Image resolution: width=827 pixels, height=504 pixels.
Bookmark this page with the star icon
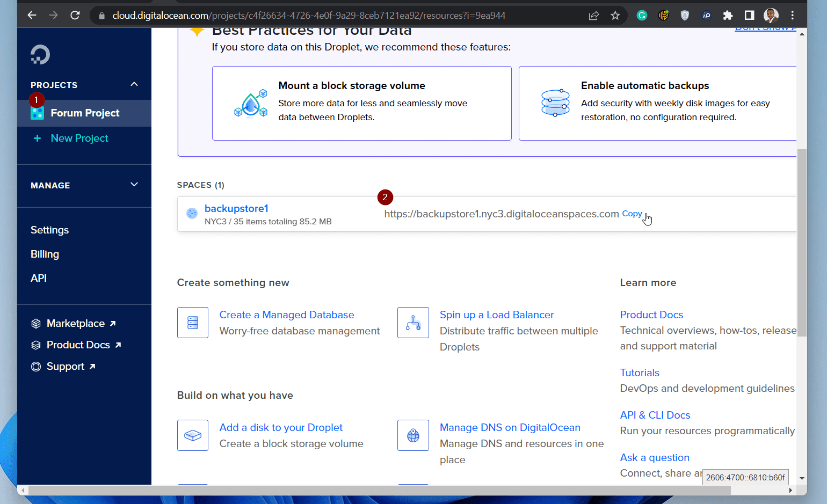tap(615, 16)
